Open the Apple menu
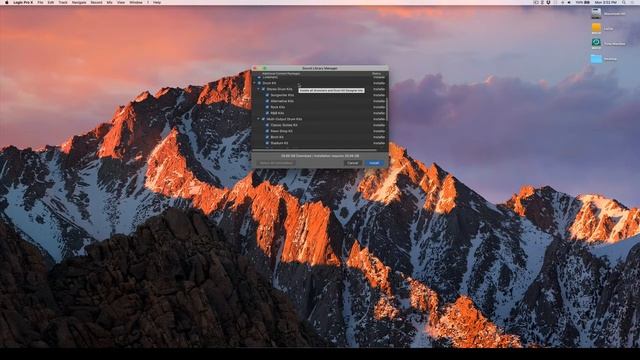640x360 pixels. [7, 2]
